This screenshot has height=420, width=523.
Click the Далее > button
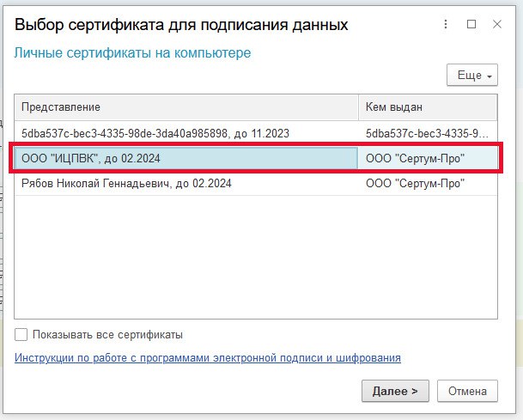395,391
